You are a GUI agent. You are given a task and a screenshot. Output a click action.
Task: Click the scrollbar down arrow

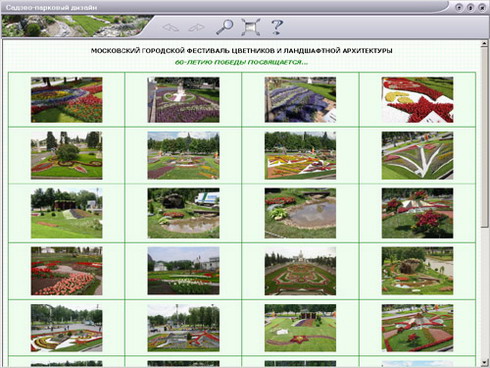pyautogui.click(x=484, y=362)
